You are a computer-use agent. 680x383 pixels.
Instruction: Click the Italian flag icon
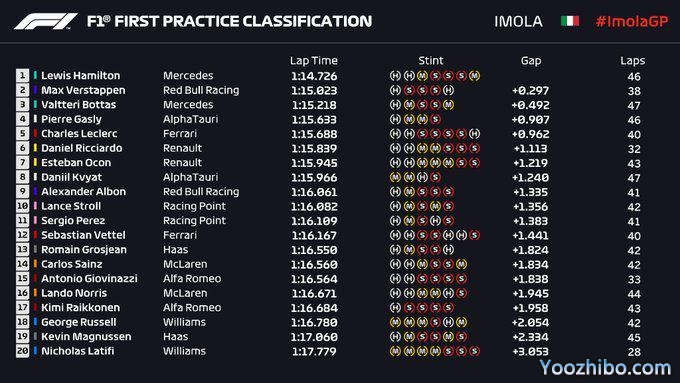point(570,21)
